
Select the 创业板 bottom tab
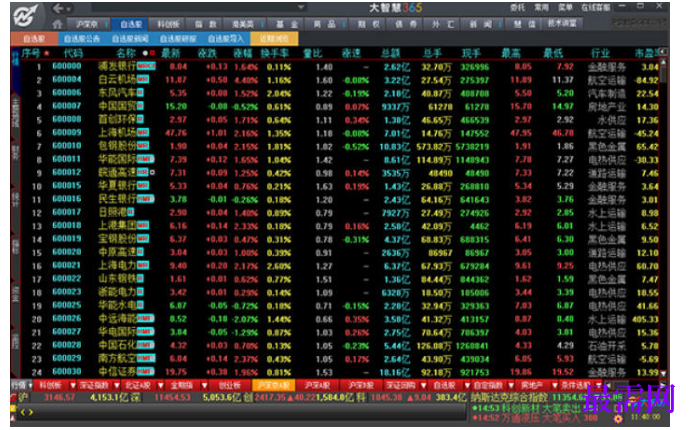pos(230,386)
